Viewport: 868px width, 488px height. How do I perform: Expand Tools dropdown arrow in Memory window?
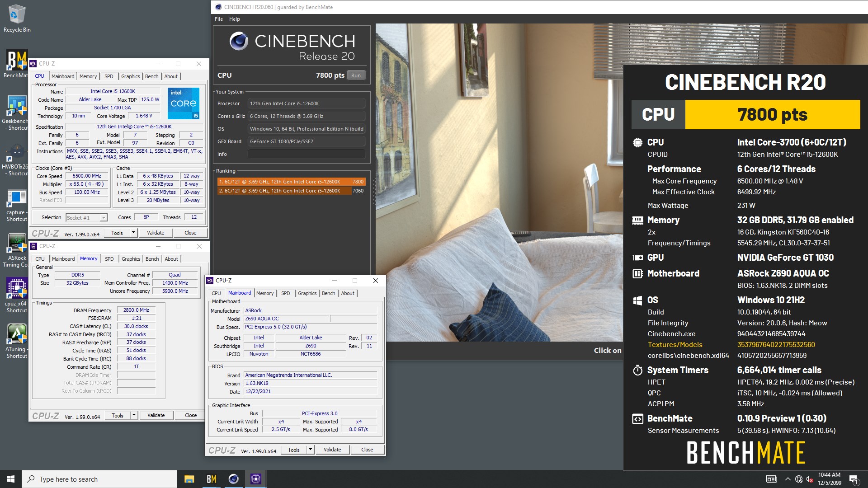pyautogui.click(x=134, y=415)
